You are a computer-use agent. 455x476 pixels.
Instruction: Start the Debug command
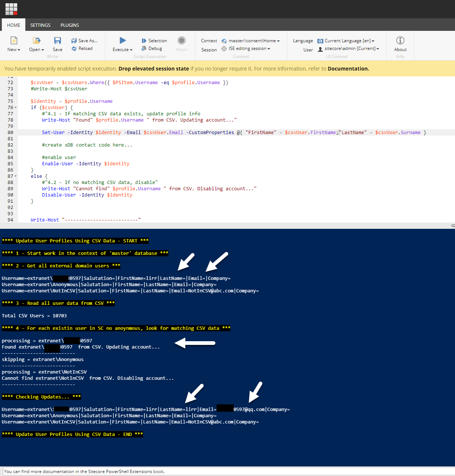(152, 48)
